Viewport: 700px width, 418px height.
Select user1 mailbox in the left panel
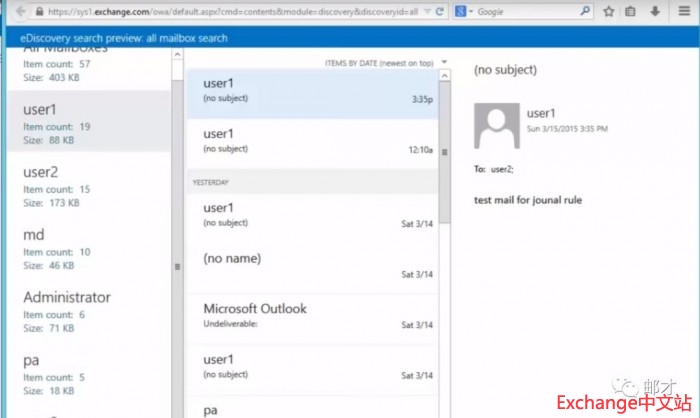pos(86,120)
